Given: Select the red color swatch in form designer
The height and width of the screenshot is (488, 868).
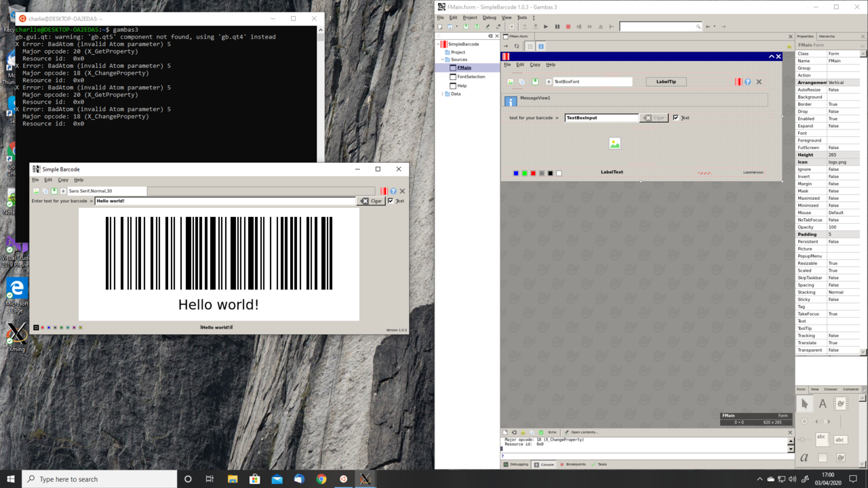Looking at the screenshot, I should pos(533,174).
